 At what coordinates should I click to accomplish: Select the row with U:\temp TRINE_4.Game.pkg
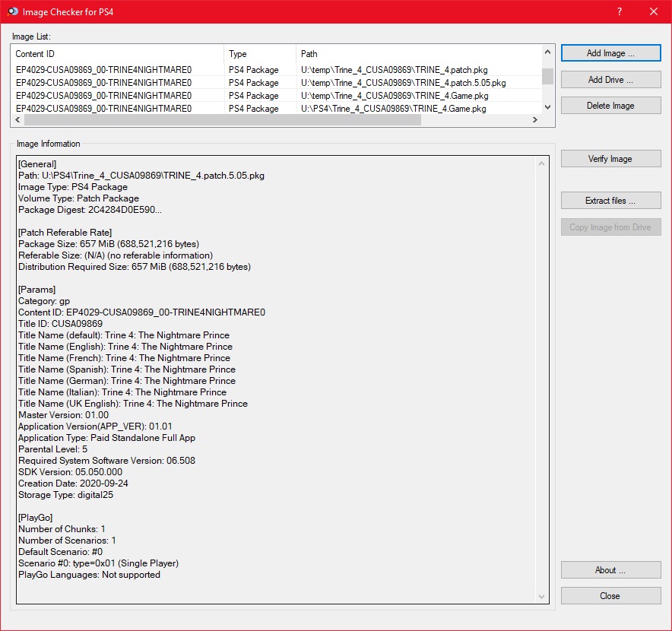pyautogui.click(x=277, y=96)
